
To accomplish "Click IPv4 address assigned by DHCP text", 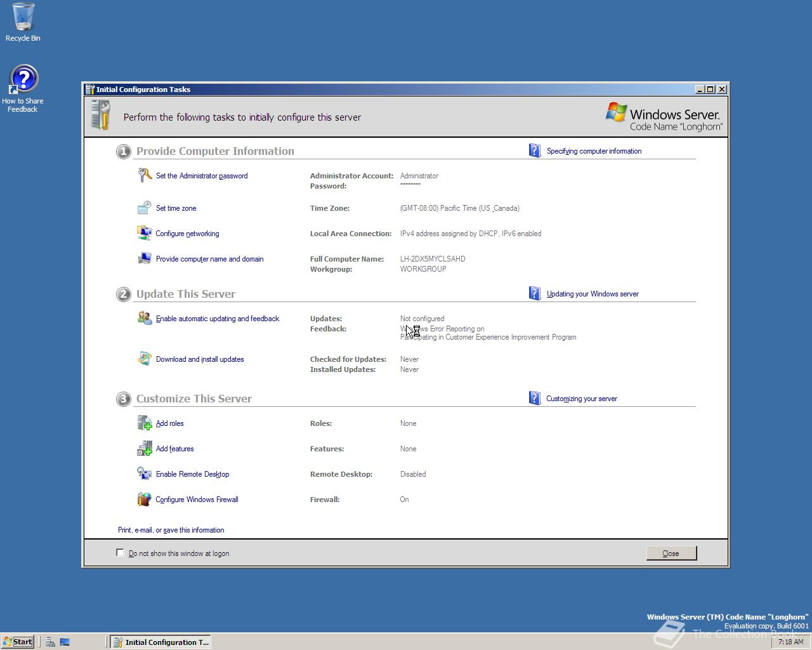I will pos(471,234).
